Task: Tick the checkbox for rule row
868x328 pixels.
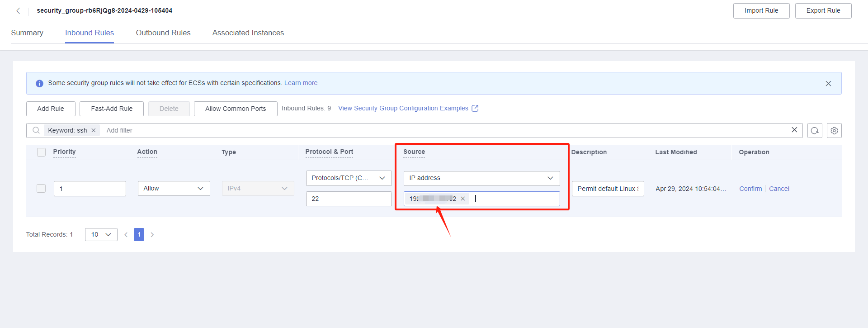Action: 41,188
